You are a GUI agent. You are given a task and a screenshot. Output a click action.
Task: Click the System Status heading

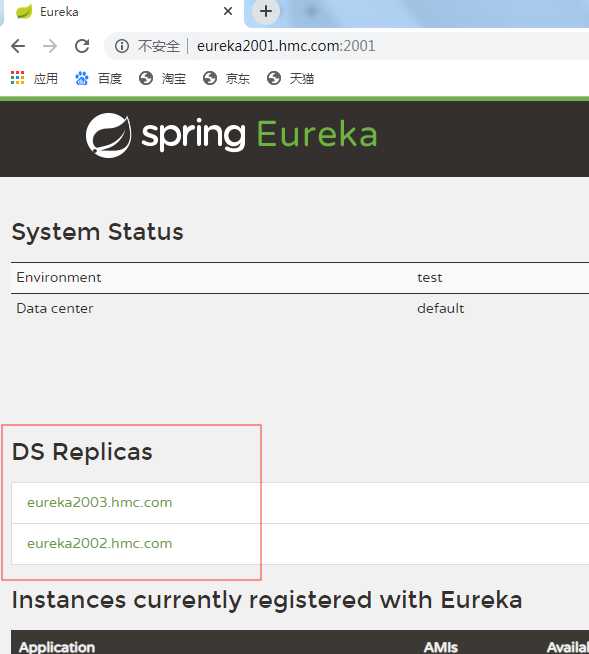tap(98, 231)
